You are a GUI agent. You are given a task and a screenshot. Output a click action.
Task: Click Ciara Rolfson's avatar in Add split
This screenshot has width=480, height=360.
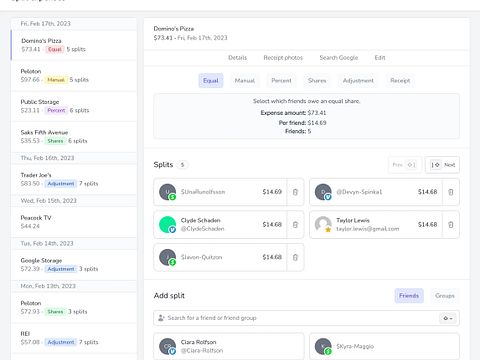pyautogui.click(x=167, y=346)
